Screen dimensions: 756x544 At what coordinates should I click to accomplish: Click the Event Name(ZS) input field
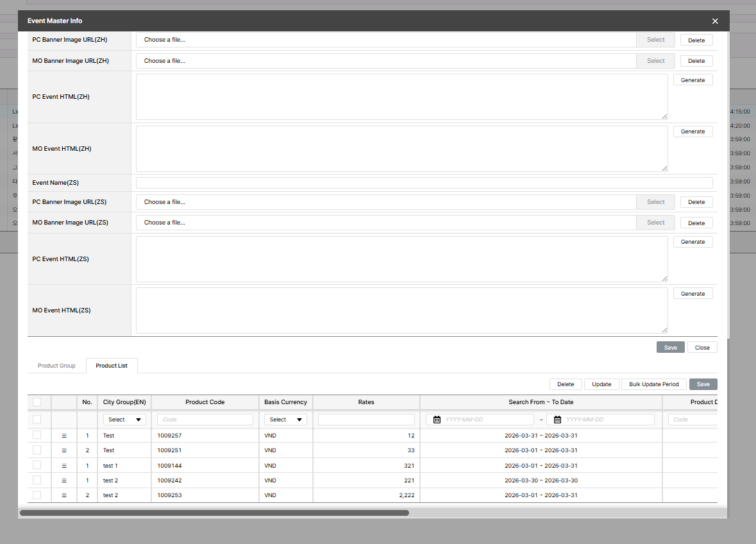(x=424, y=183)
